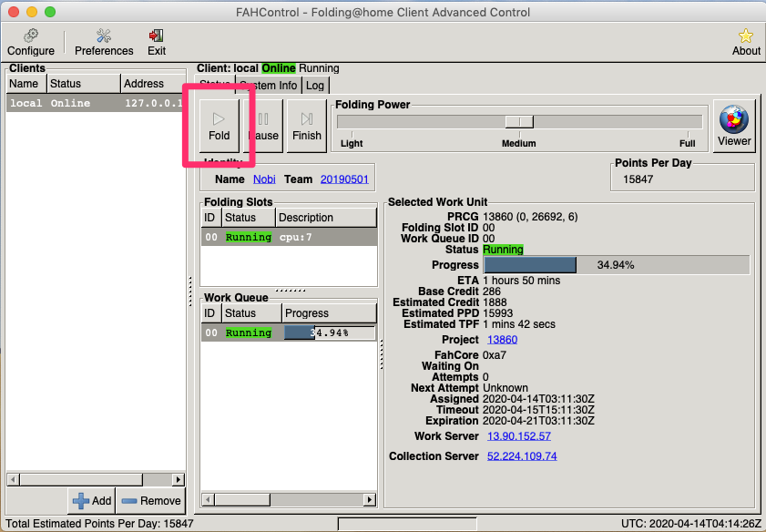Start folding with the Fold button
766x532 pixels.
219,126
